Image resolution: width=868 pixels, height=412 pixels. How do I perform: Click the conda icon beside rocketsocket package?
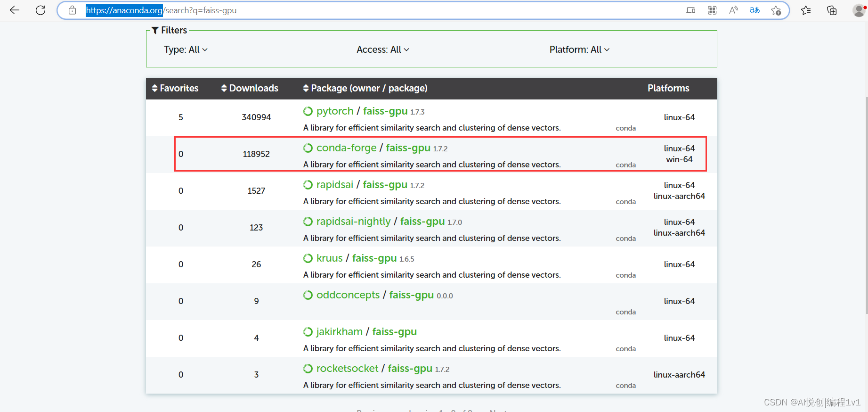click(308, 369)
